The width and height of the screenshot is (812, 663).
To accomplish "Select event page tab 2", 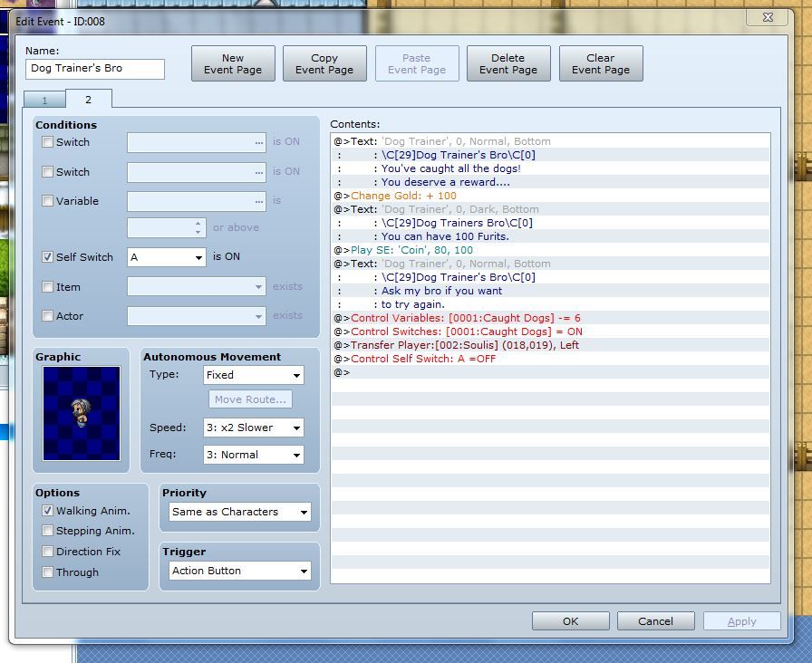I will pyautogui.click(x=88, y=100).
